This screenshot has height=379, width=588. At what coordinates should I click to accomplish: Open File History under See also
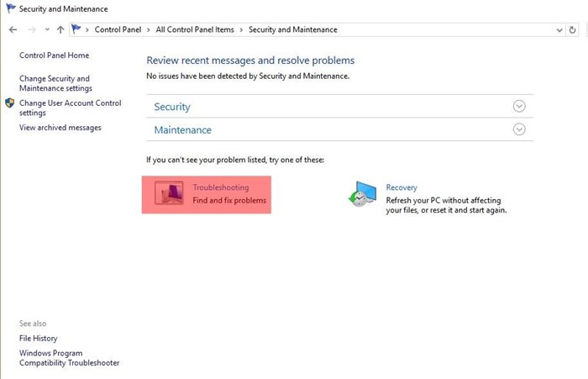pos(39,339)
